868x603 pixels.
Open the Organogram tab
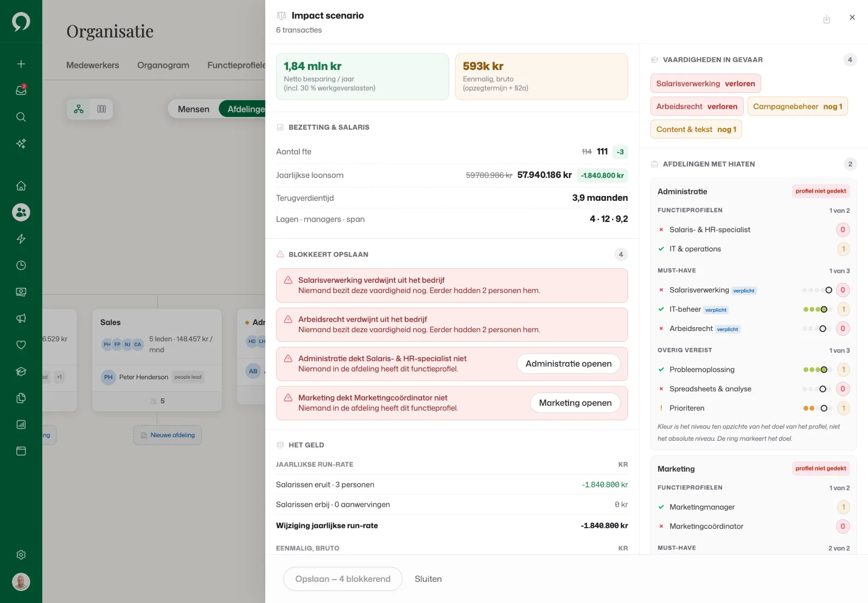tap(163, 65)
